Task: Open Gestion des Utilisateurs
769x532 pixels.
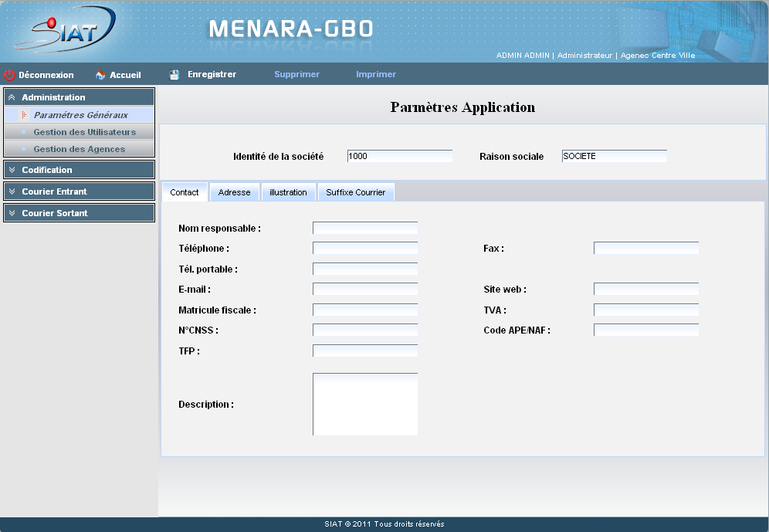Action: (x=79, y=132)
